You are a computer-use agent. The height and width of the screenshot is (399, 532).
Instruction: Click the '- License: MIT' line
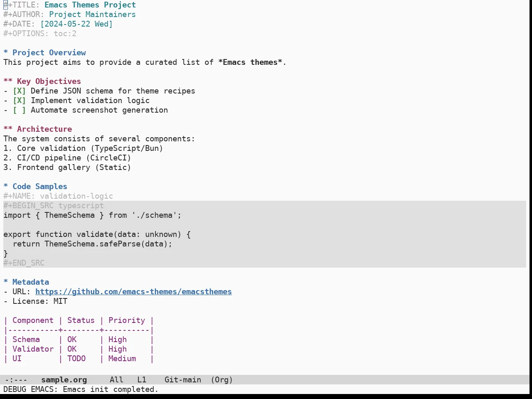[35, 301]
